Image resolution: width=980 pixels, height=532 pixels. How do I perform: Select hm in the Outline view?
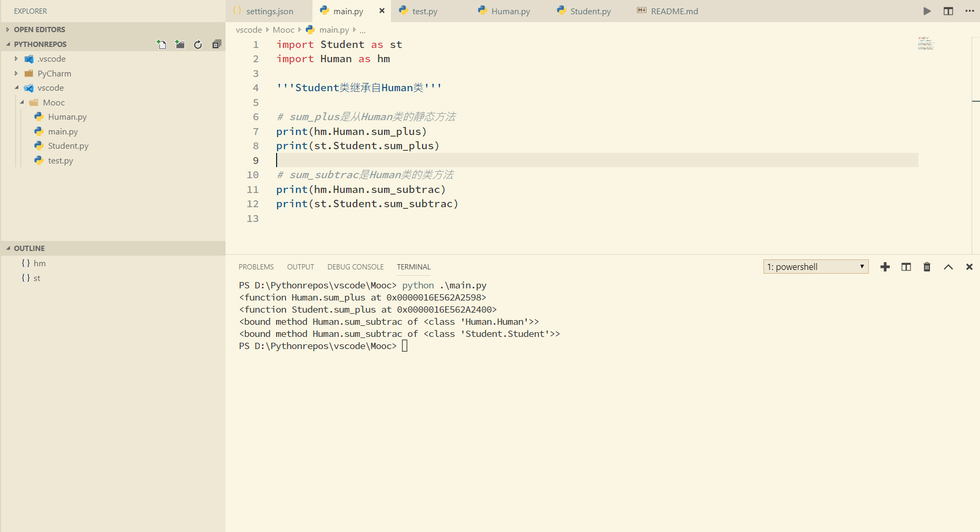click(40, 263)
